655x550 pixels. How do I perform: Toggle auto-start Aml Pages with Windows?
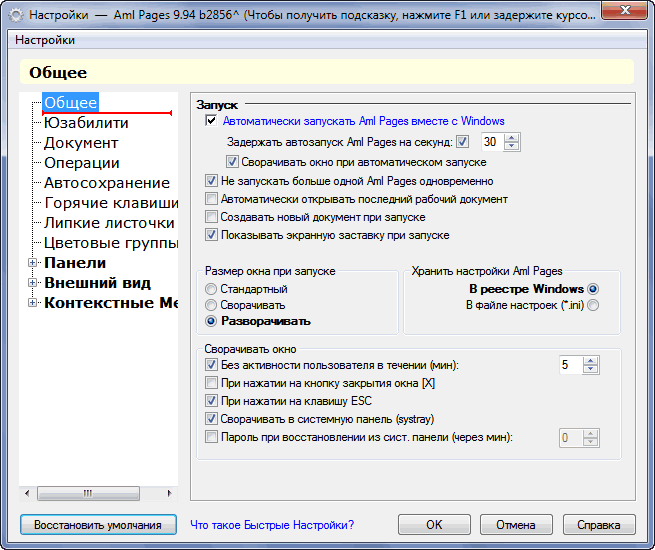pos(211,121)
